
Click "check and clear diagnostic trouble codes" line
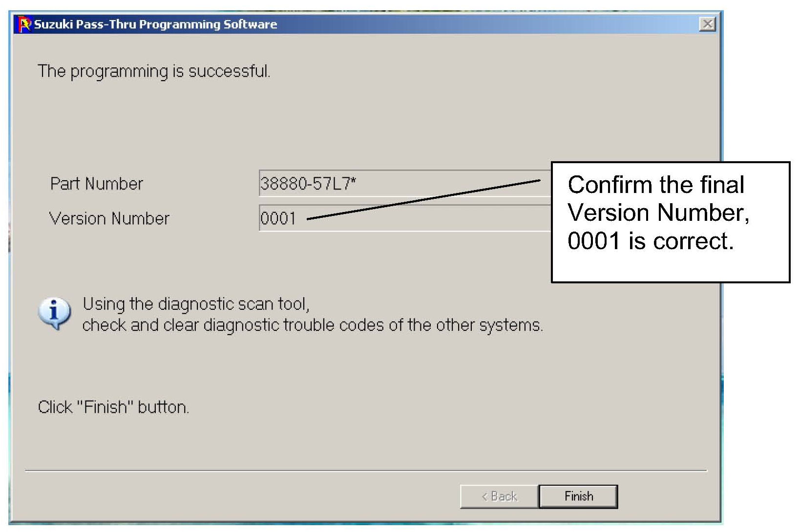coord(313,325)
